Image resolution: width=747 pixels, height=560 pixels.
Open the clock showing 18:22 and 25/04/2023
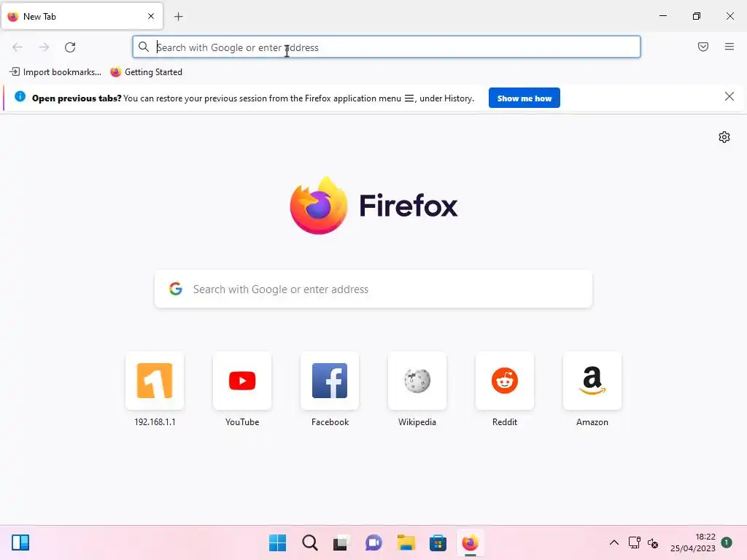coord(693,542)
